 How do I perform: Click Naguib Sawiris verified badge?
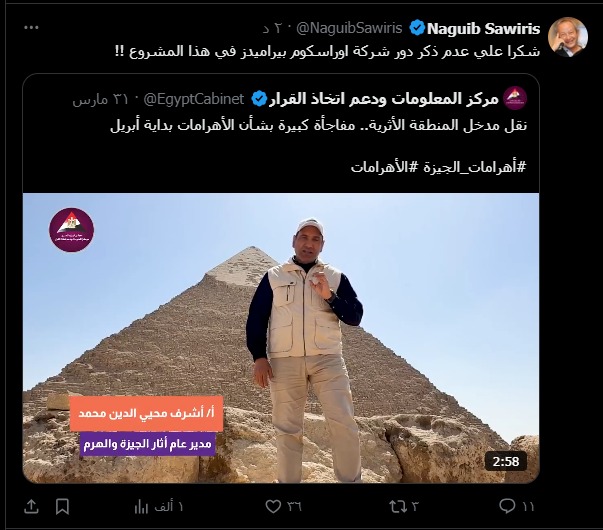tap(417, 28)
